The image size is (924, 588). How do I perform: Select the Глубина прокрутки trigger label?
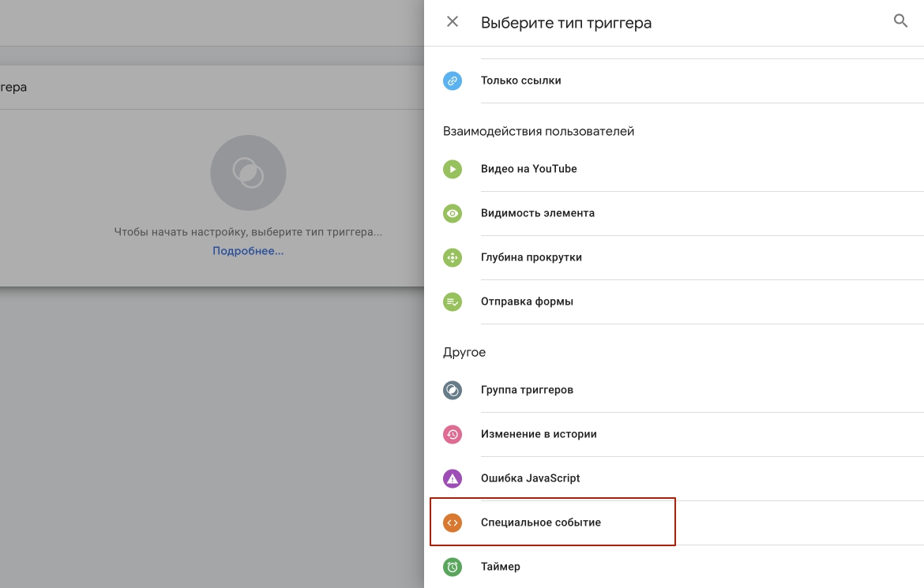[x=531, y=257]
